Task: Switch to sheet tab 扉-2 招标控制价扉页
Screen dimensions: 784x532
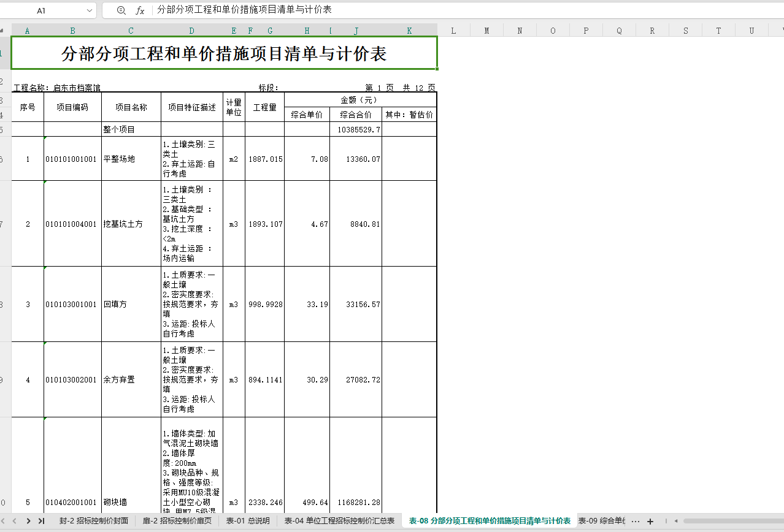Action: click(177, 521)
